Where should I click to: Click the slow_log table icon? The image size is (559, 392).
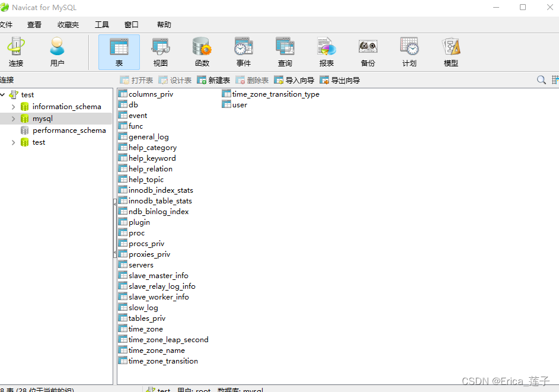[123, 307]
